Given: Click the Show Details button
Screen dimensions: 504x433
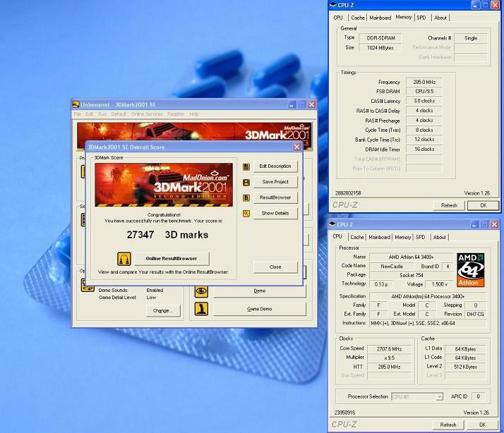Looking at the screenshot, I should coord(275,213).
